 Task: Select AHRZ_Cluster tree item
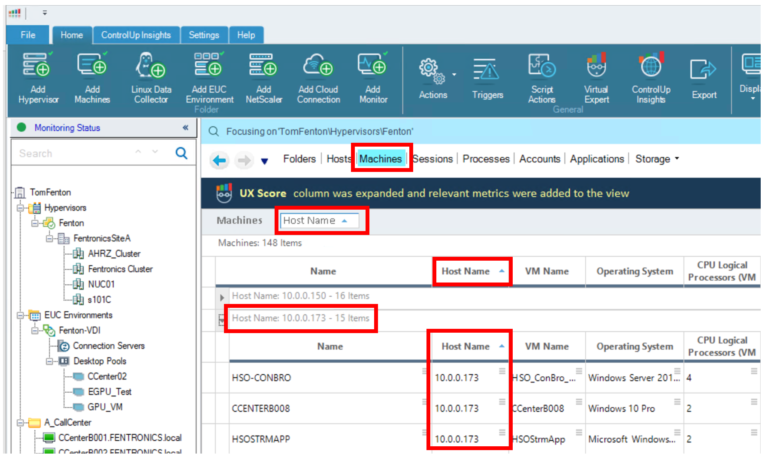click(x=114, y=254)
